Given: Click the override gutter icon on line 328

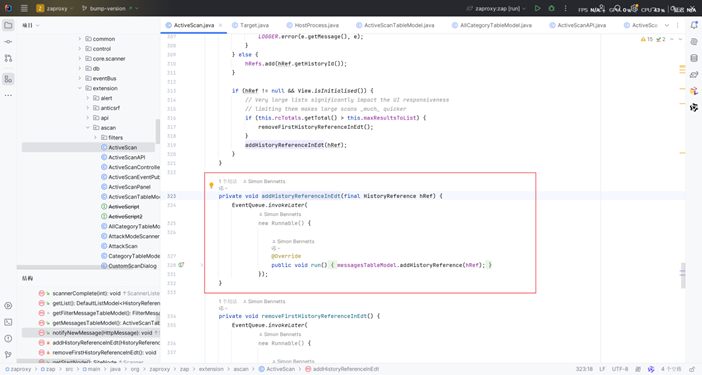Looking at the screenshot, I should point(181,265).
